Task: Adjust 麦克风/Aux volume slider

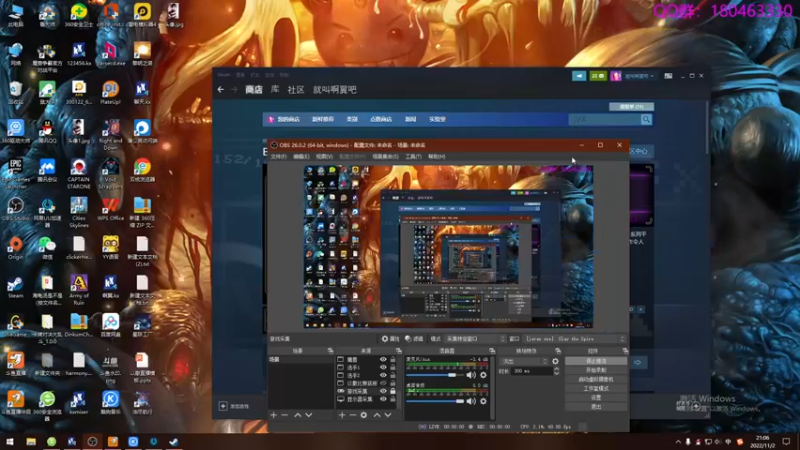Action: (435, 376)
